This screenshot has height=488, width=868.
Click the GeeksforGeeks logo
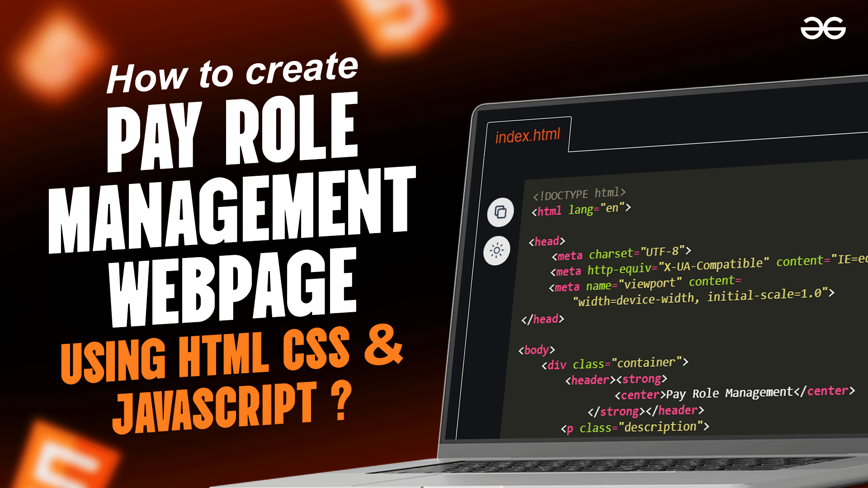tap(823, 28)
